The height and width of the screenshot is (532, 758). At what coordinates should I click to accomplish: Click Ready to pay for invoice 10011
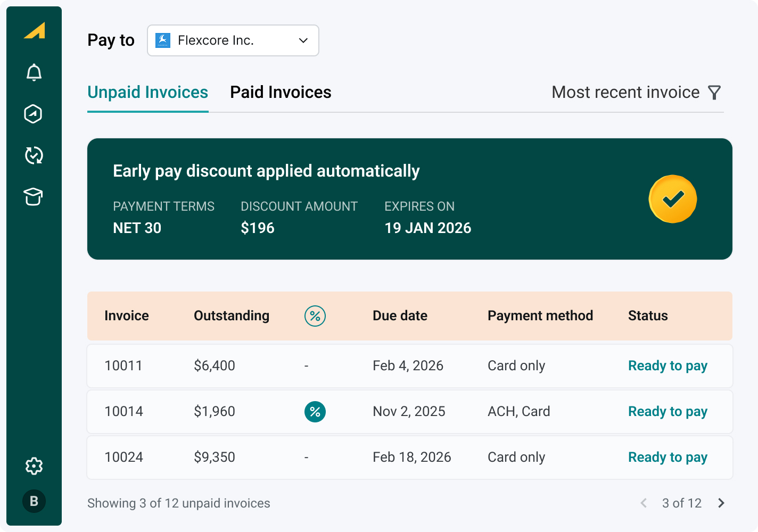point(668,366)
